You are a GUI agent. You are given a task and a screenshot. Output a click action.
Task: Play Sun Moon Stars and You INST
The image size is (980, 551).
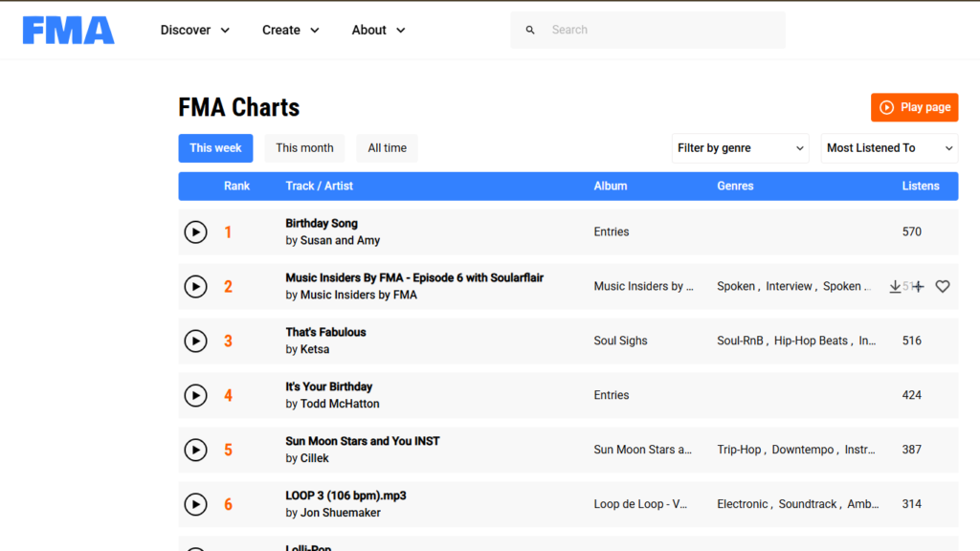tap(195, 450)
